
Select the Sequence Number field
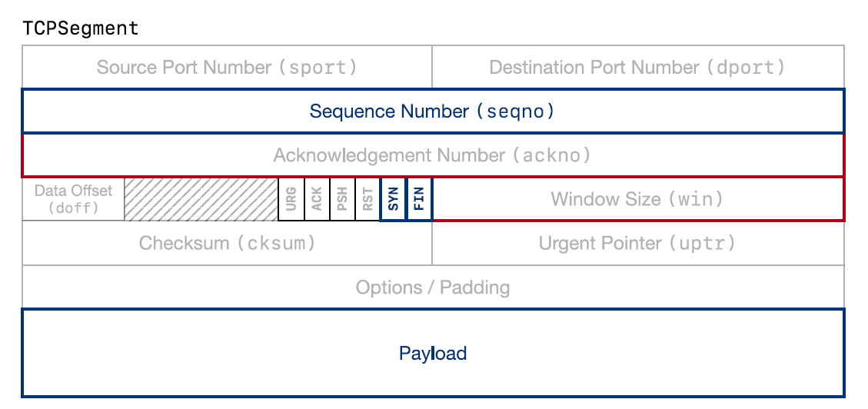(x=432, y=111)
